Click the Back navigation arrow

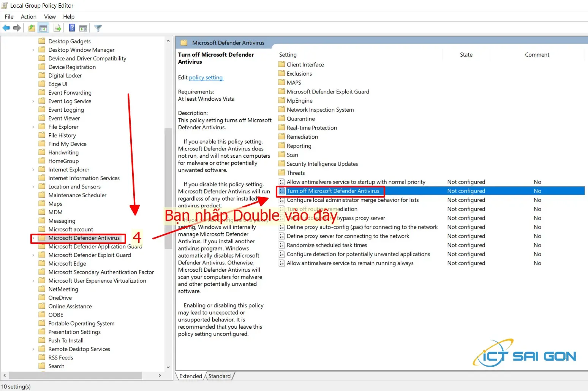[x=6, y=27]
